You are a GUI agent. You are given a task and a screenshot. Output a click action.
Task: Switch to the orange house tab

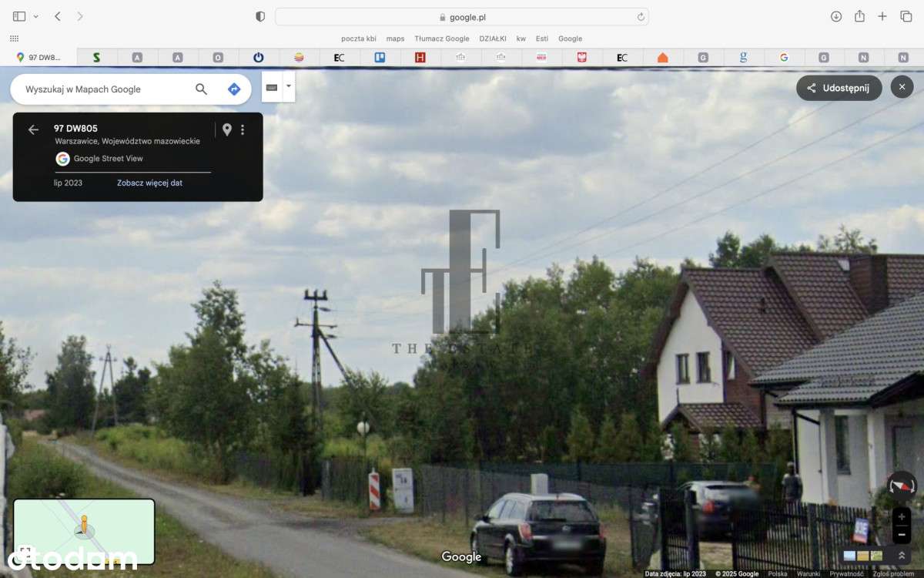(x=662, y=57)
